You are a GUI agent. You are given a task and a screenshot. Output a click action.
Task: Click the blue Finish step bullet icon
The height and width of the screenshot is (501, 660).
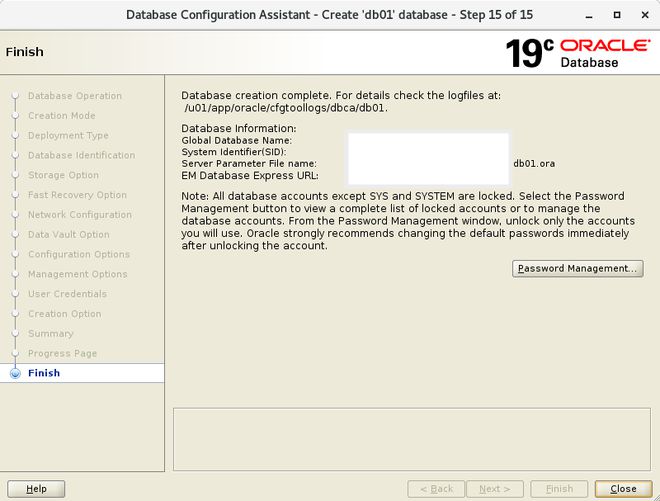pyautogui.click(x=15, y=373)
